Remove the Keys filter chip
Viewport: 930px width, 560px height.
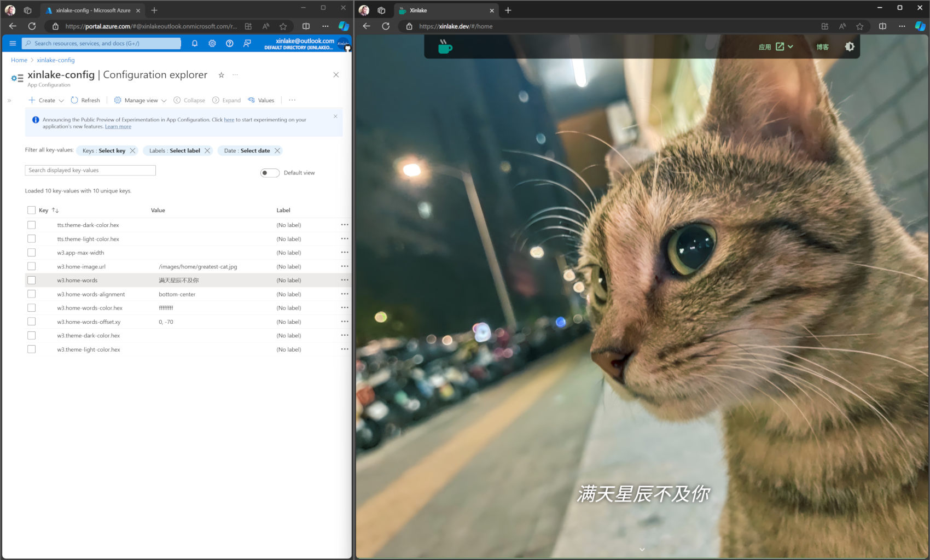(x=132, y=151)
